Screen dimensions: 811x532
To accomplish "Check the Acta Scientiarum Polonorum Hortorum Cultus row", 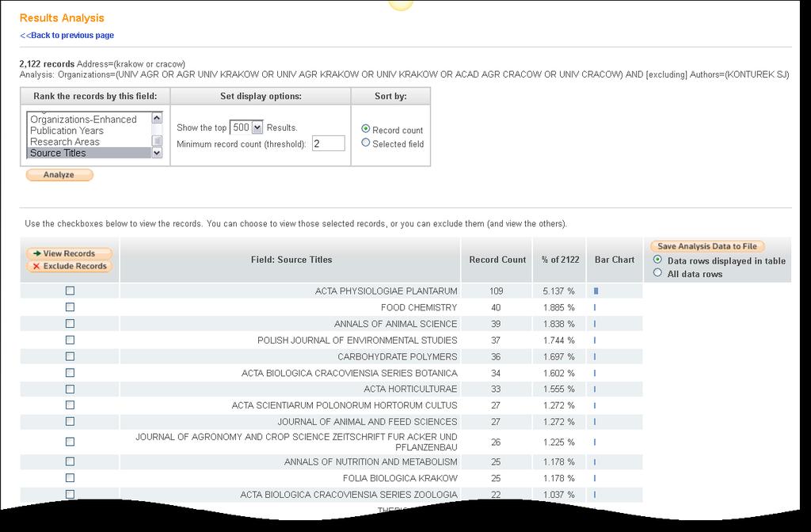I will pos(70,405).
